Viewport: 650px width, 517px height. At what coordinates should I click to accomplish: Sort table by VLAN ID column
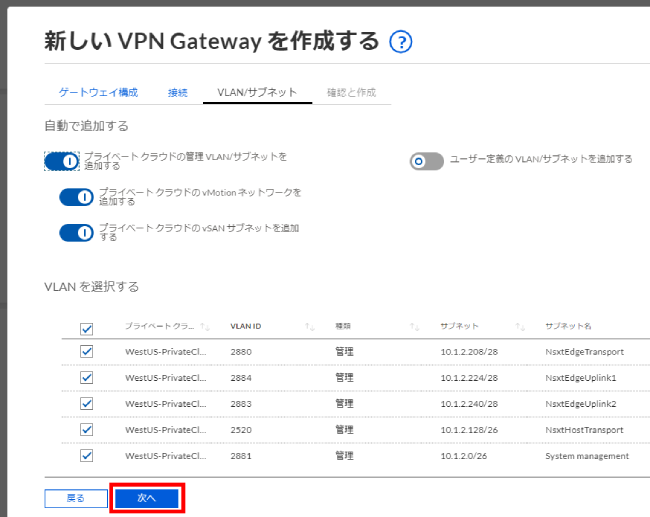tap(310, 327)
